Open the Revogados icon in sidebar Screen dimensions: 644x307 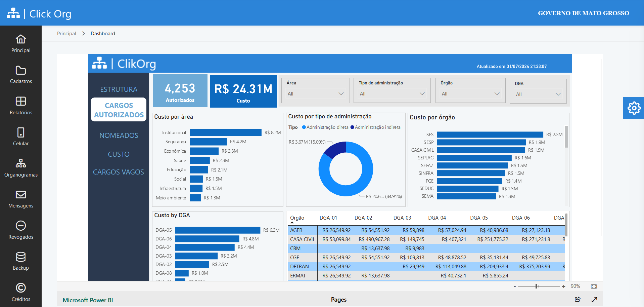pos(21,226)
